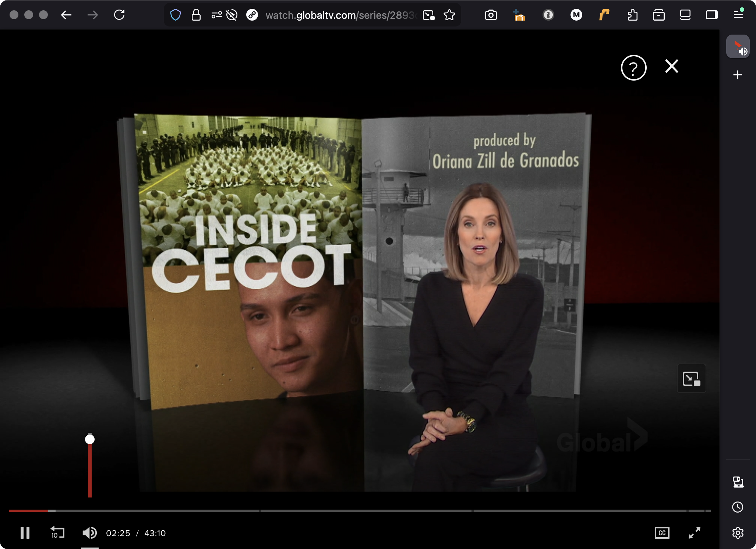Add new sidebar panel with plus
This screenshot has width=756, height=549.
click(x=738, y=75)
